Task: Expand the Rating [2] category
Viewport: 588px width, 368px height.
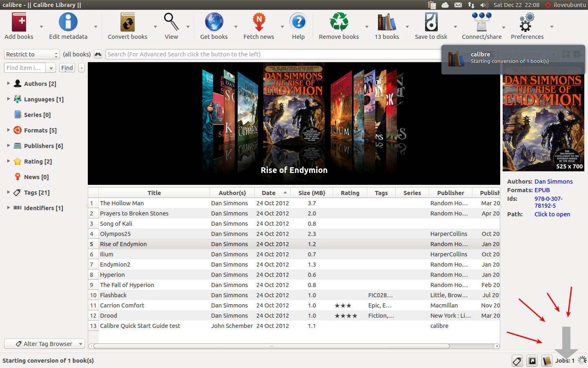Action: pos(8,161)
